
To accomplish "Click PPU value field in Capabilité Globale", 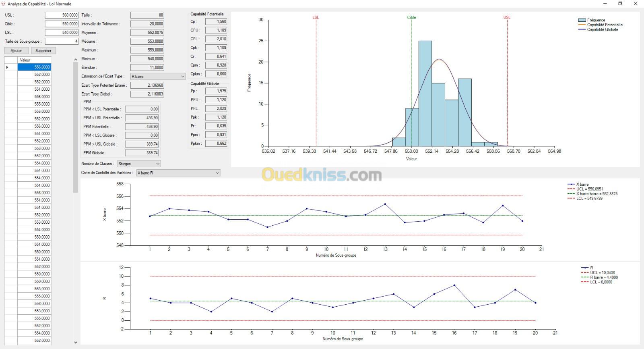I will tap(216, 100).
